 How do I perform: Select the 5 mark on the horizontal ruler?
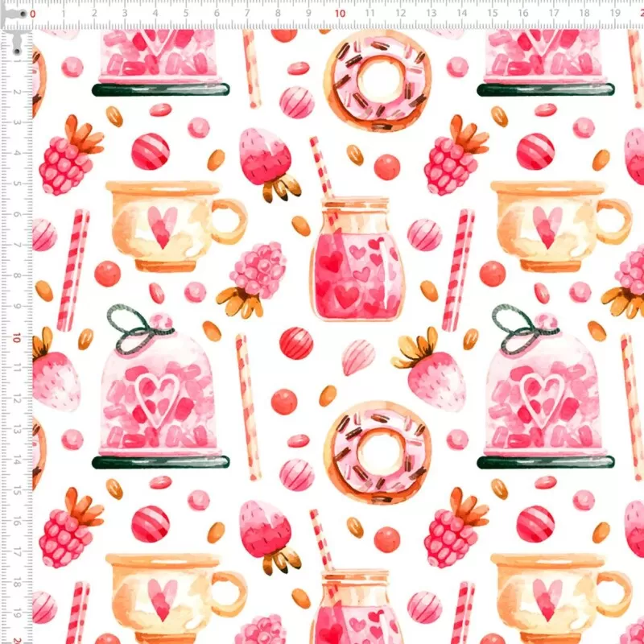click(x=186, y=14)
